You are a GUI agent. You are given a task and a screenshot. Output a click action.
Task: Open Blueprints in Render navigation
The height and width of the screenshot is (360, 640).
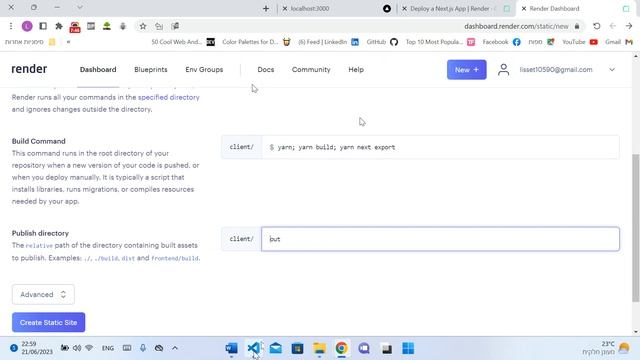[151, 69]
